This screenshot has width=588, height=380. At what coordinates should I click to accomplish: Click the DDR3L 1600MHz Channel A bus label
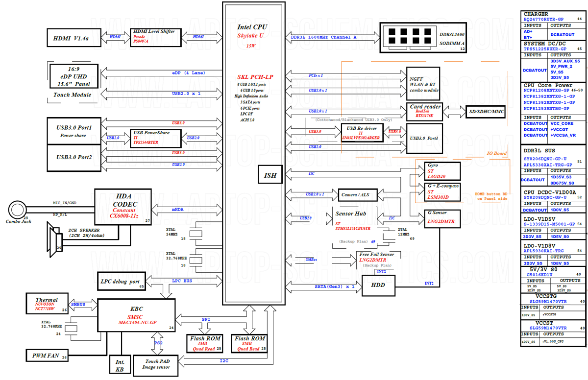pos(323,38)
